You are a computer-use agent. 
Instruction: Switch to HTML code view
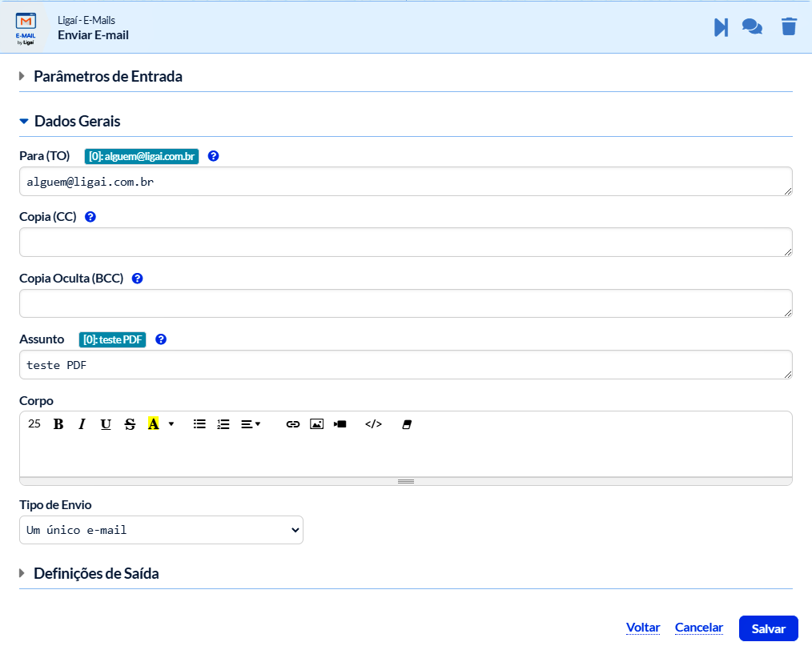373,424
